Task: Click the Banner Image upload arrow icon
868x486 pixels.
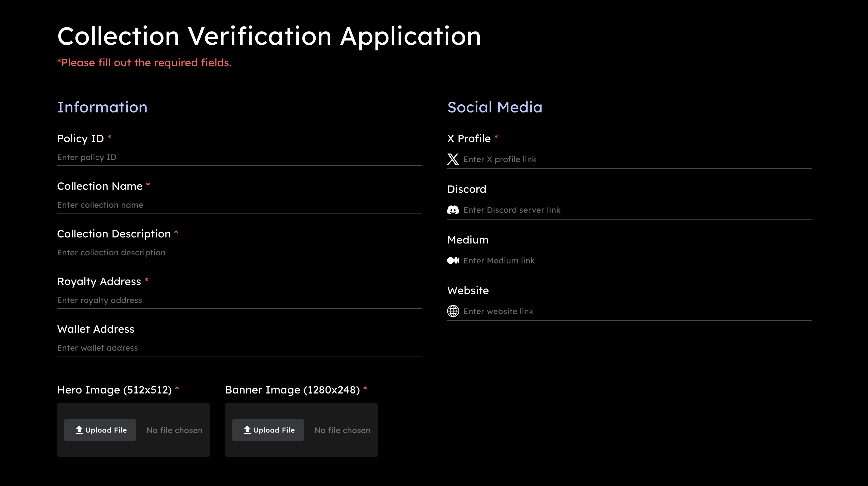Action: (x=247, y=430)
